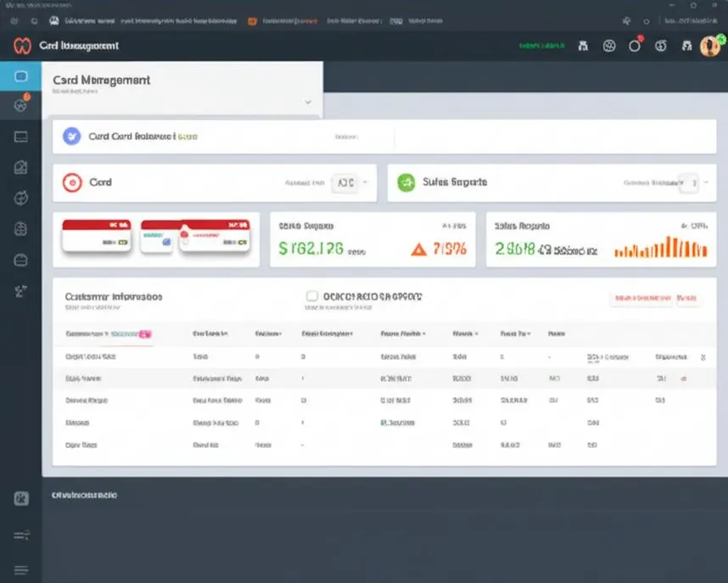Screen dimensions: 728x583
Task: Click the green Sales Reports icon
Action: click(406, 182)
